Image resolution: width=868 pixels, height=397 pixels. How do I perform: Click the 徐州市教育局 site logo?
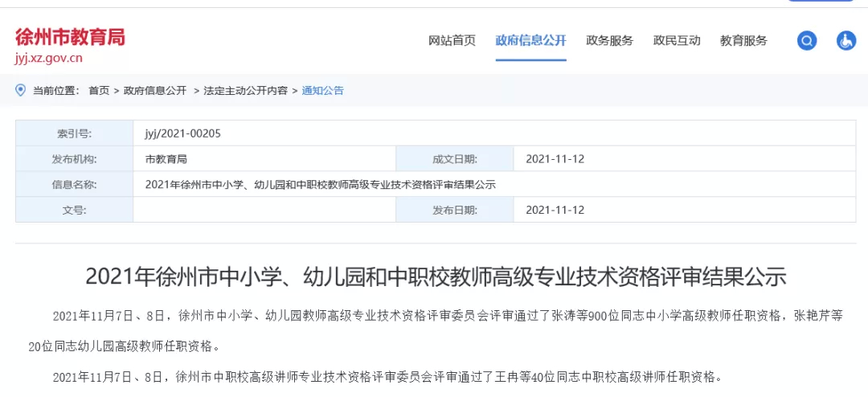click(x=70, y=37)
